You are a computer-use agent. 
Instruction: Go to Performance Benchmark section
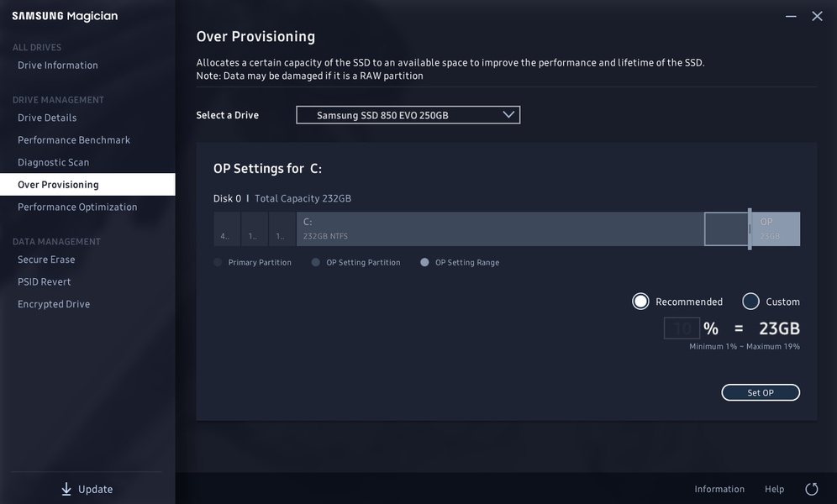[x=74, y=140]
